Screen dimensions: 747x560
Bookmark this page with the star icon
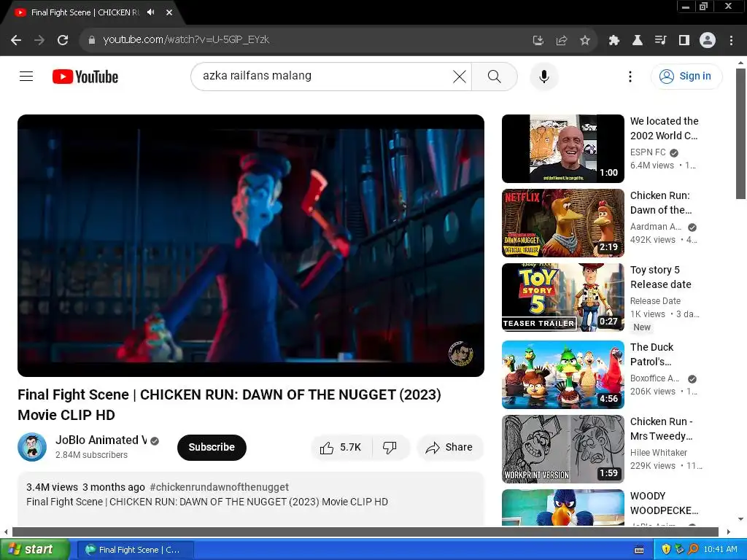(585, 40)
